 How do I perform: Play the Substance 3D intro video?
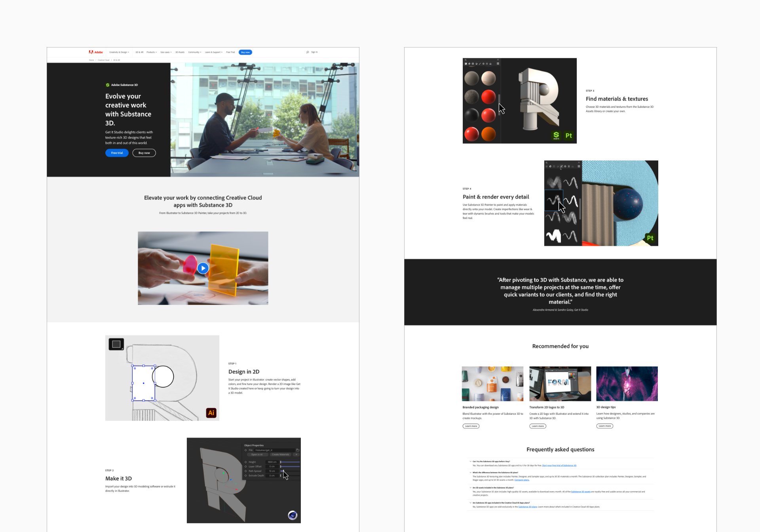pyautogui.click(x=203, y=268)
